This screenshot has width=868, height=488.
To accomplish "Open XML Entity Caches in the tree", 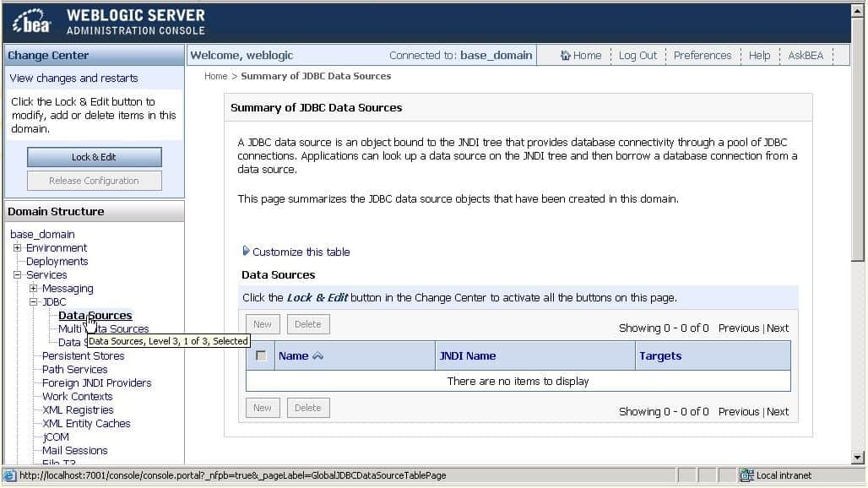I will (86, 423).
